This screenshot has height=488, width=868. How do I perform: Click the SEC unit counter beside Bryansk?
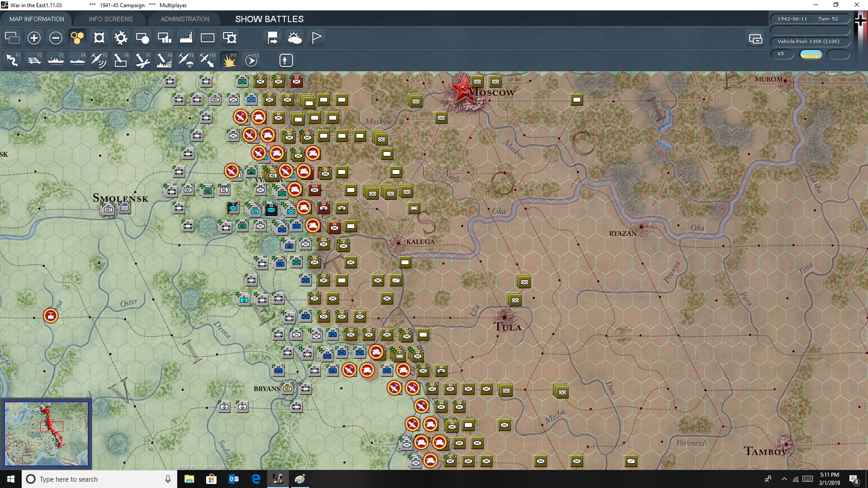287,389
